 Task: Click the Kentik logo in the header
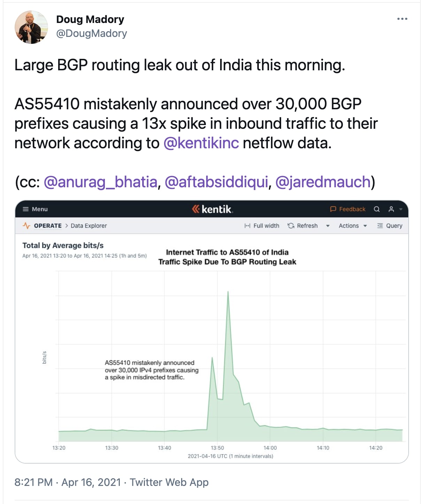pos(212,209)
